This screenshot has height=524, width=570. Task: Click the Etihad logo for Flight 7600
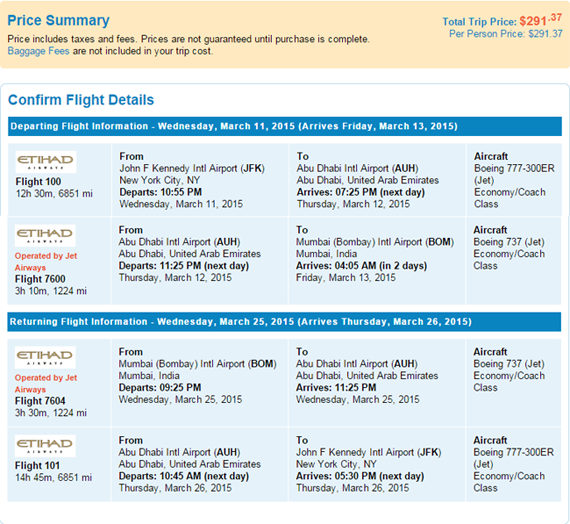[45, 236]
